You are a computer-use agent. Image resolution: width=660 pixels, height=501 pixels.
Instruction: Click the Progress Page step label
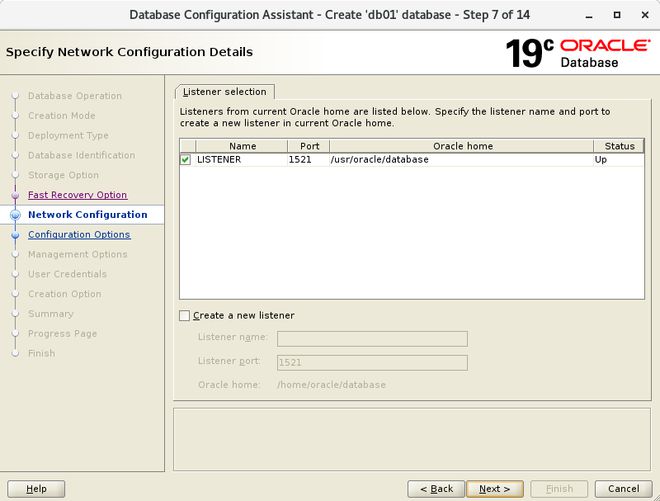click(62, 333)
